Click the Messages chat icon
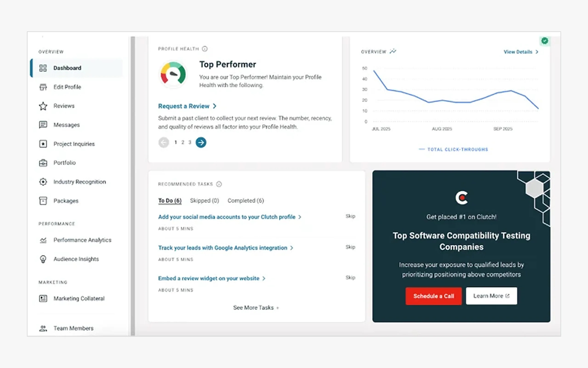The image size is (588, 368). [x=43, y=125]
